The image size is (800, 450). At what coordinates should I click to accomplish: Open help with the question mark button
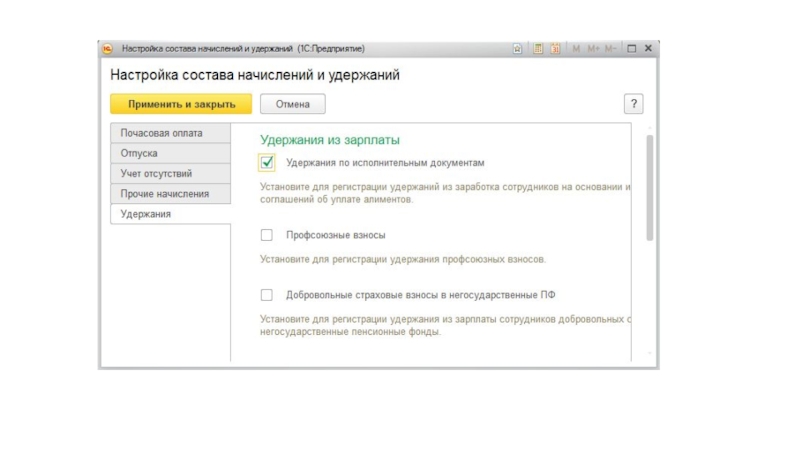pos(634,104)
